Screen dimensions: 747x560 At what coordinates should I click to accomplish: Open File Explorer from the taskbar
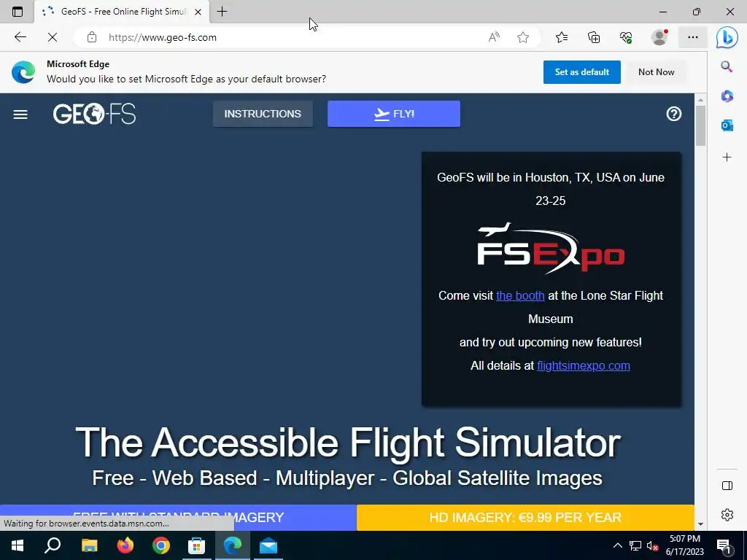(89, 545)
